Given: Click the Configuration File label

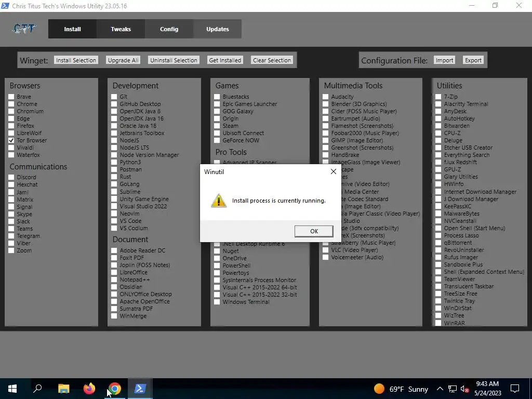Looking at the screenshot, I should (x=394, y=60).
